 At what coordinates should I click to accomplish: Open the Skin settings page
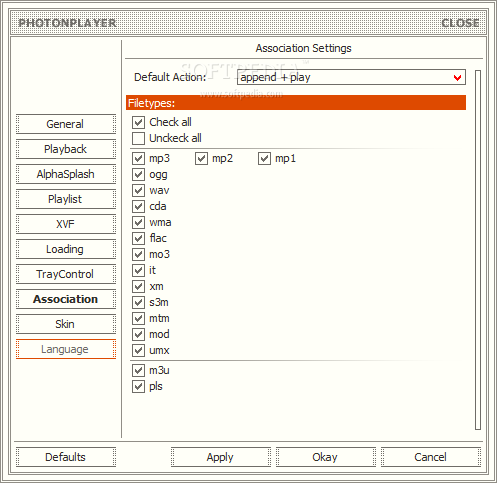[66, 324]
